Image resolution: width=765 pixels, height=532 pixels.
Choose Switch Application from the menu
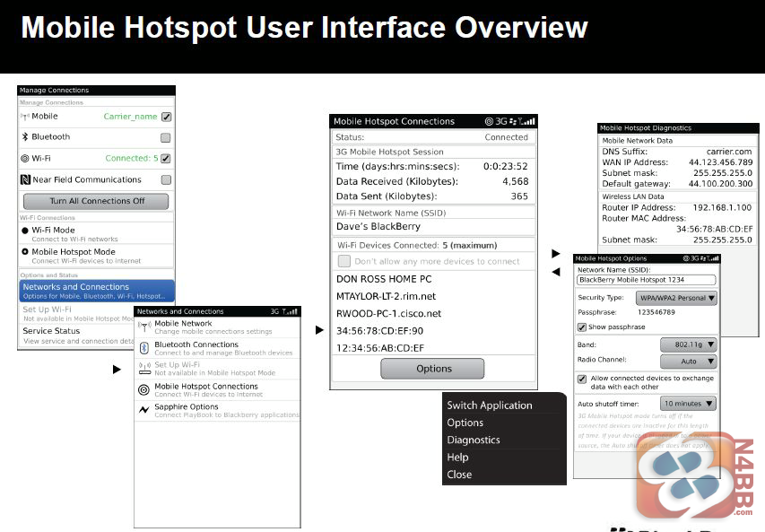pyautogui.click(x=490, y=406)
